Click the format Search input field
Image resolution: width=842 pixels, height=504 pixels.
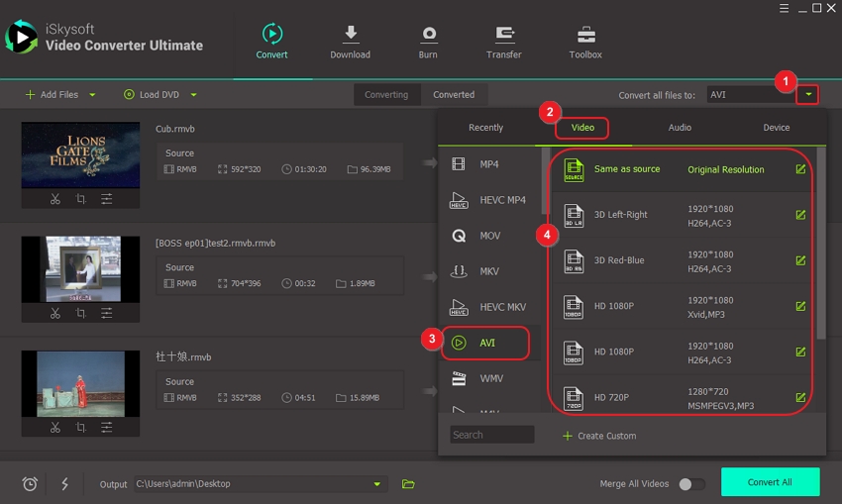492,435
